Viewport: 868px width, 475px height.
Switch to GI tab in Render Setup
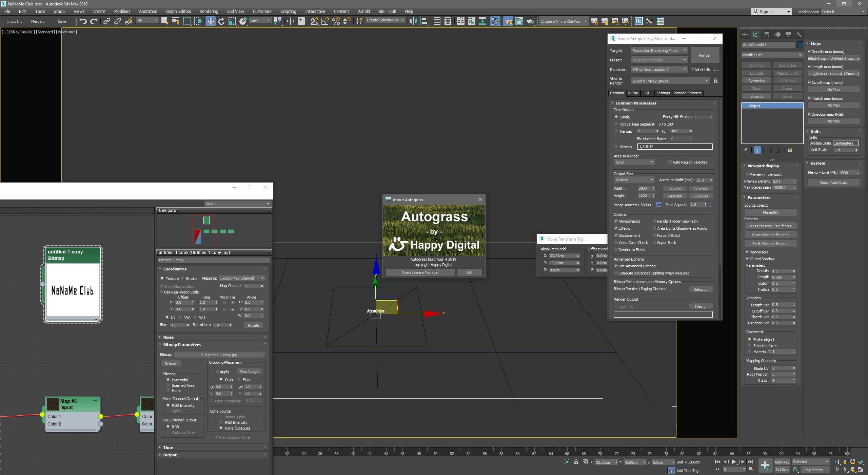tap(647, 93)
